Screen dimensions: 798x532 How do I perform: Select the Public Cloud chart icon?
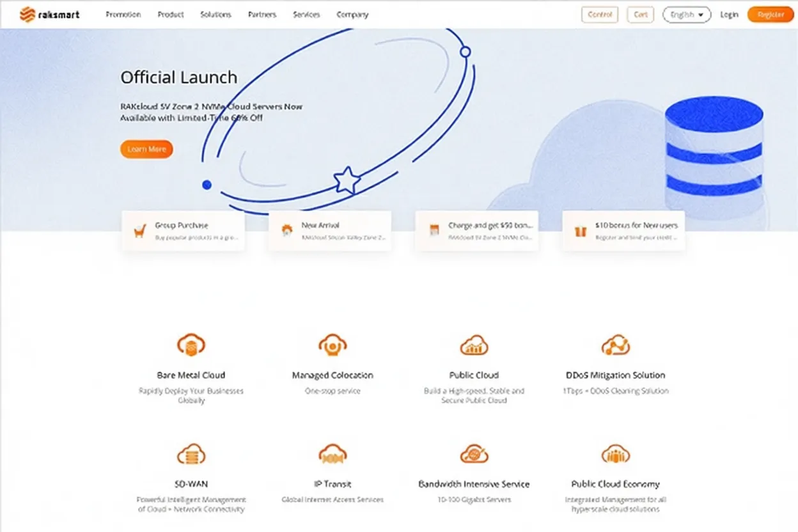[x=474, y=346]
